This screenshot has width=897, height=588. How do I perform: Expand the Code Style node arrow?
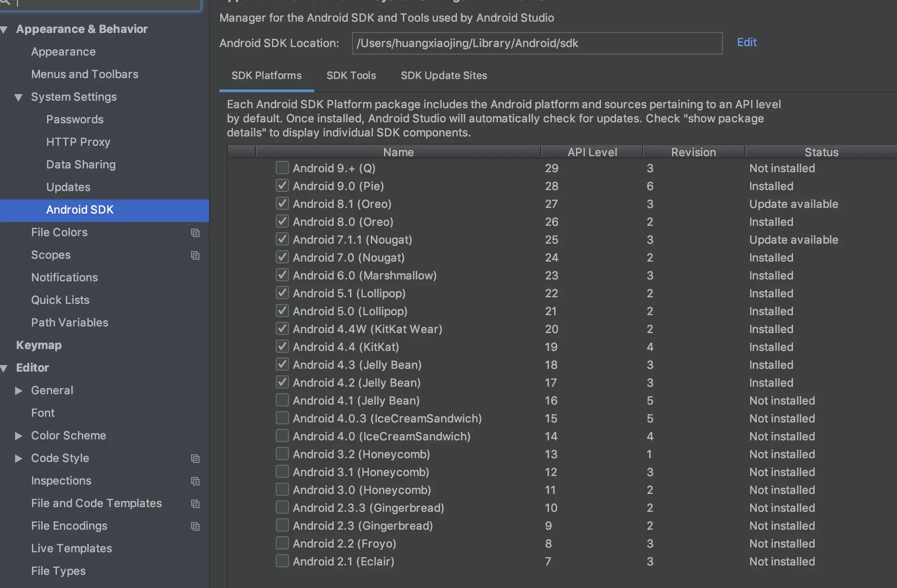(18, 459)
